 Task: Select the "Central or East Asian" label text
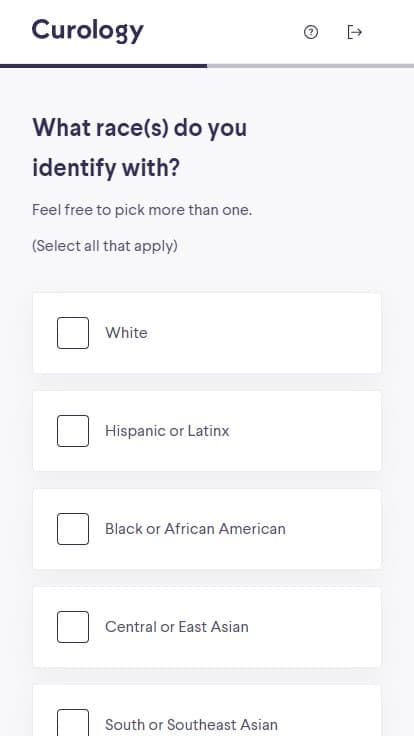click(x=176, y=627)
